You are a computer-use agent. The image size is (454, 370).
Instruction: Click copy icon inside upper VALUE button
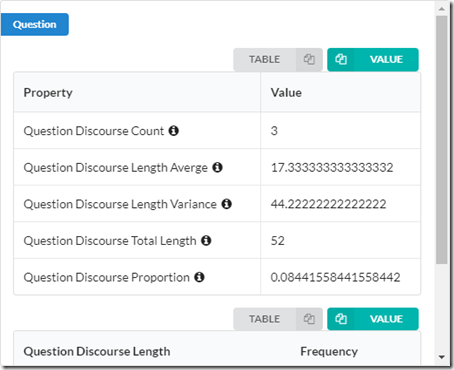point(341,59)
